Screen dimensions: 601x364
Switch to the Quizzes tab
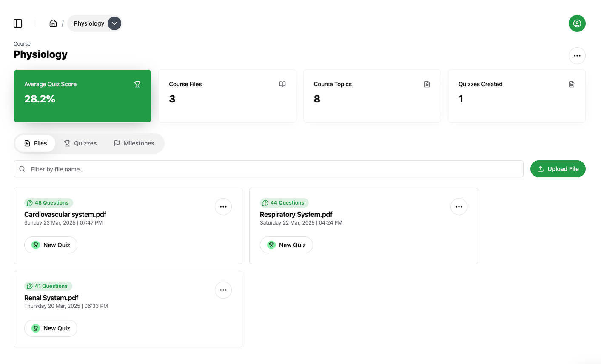point(80,143)
